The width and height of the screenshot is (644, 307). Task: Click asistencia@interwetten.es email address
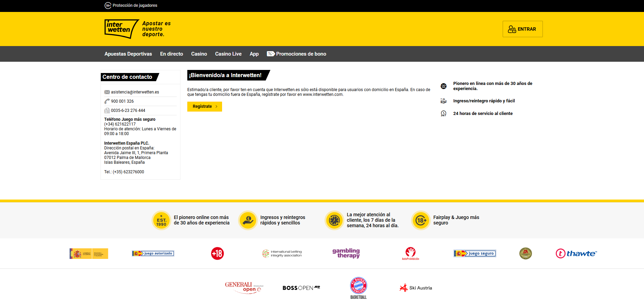pos(135,92)
